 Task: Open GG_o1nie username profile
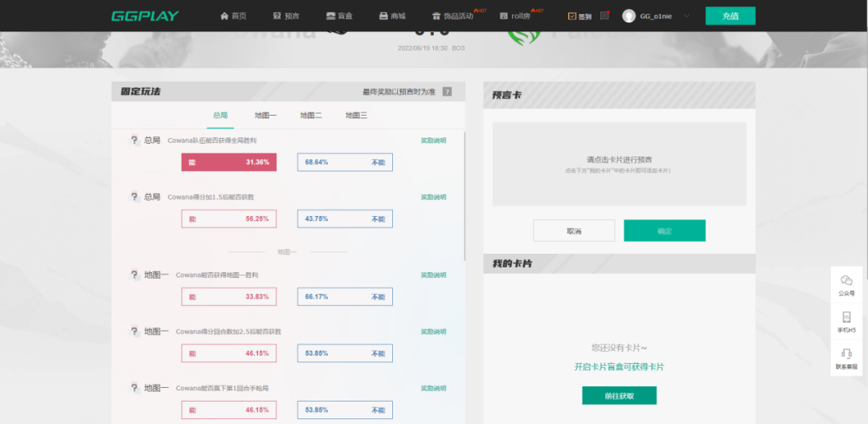coord(656,17)
